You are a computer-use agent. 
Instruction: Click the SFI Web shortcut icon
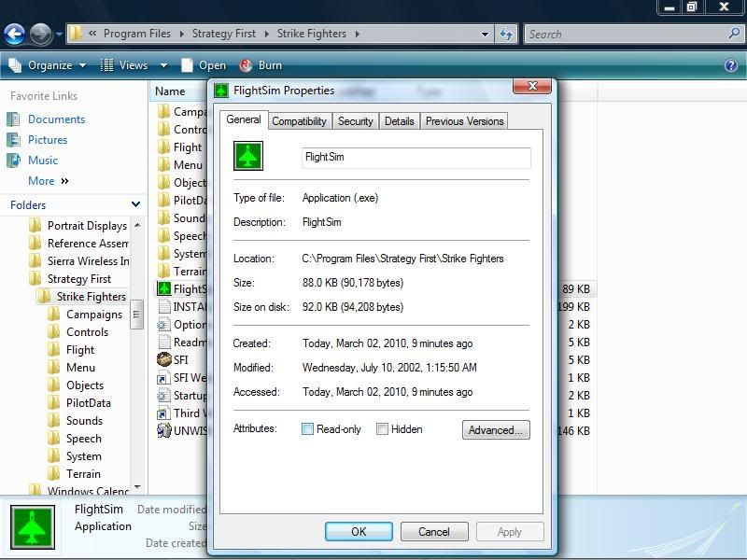pos(164,378)
